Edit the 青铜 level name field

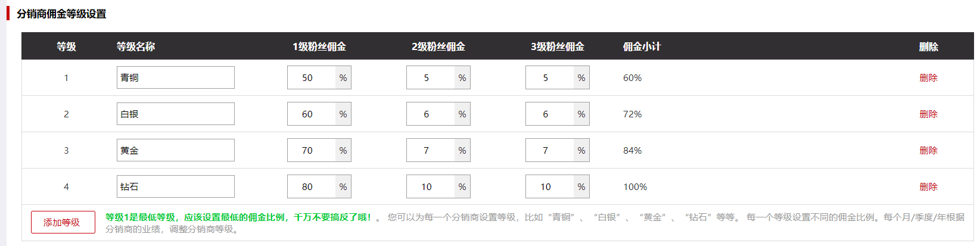point(175,77)
